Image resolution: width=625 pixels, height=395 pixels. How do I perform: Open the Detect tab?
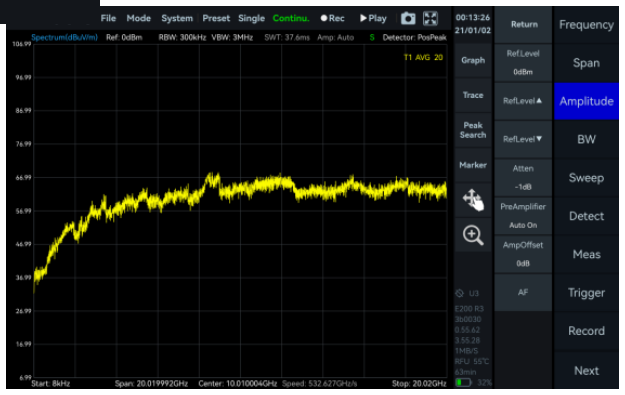[x=586, y=216]
